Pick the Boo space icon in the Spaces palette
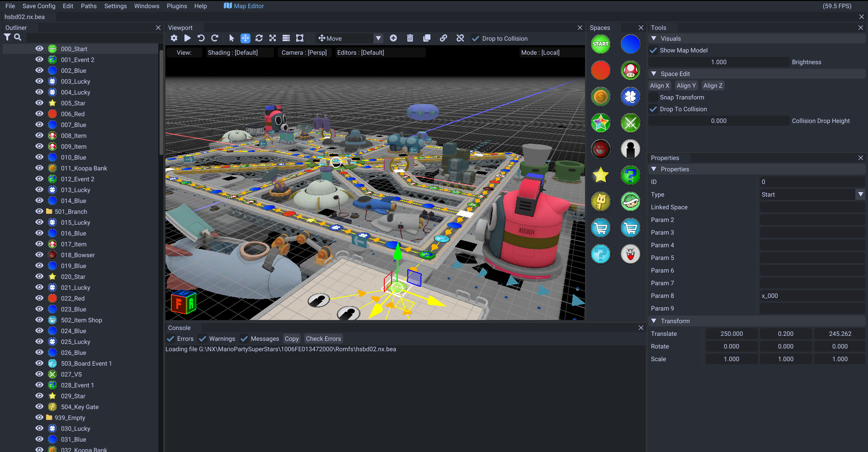The image size is (868, 452). [x=631, y=254]
